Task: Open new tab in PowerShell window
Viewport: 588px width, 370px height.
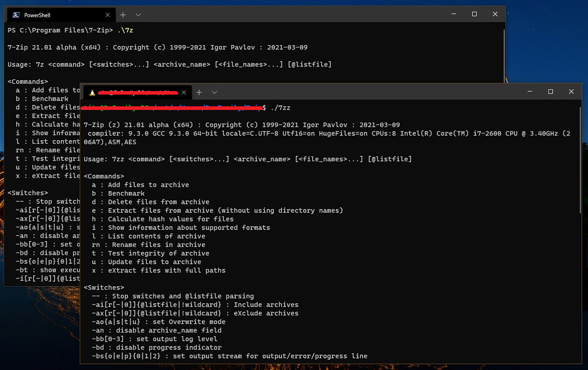Action: pos(123,15)
